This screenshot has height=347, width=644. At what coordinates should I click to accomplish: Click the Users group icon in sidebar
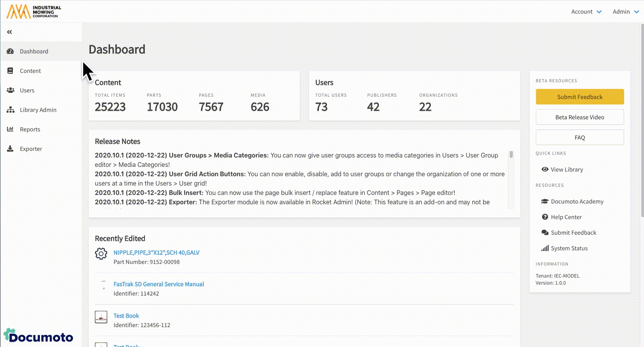(11, 90)
